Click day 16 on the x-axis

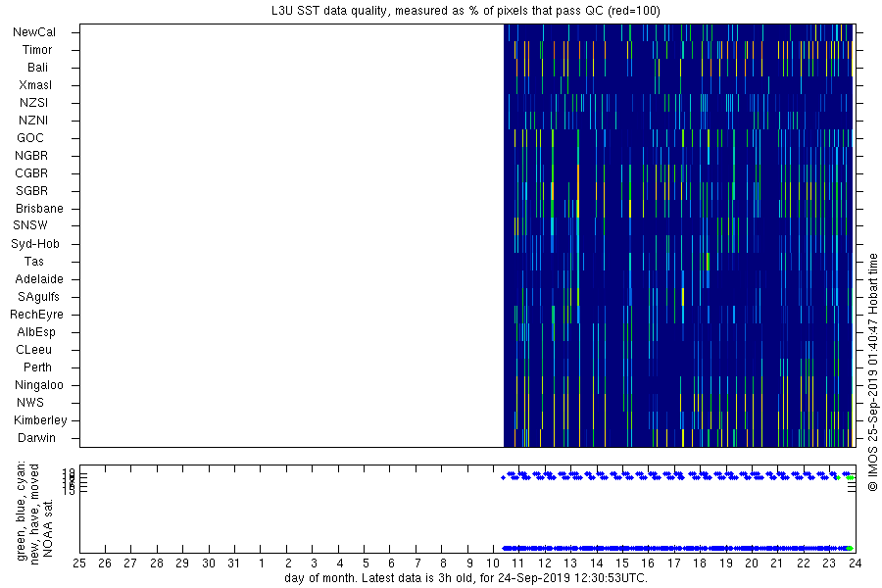[648, 563]
